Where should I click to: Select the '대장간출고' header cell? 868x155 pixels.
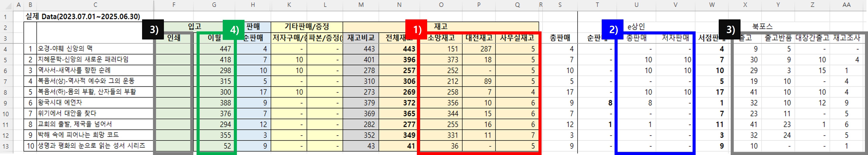(x=812, y=38)
